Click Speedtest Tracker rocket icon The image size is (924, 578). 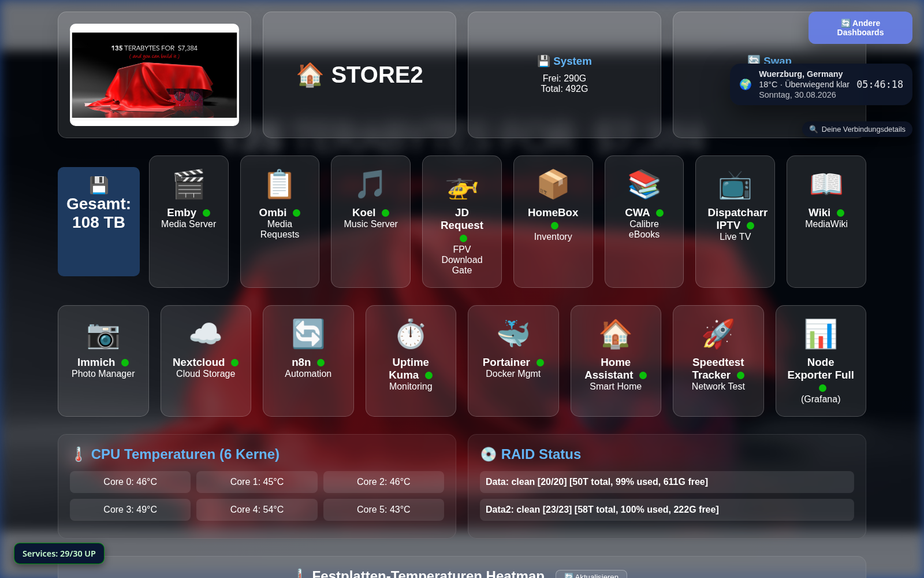tap(718, 334)
